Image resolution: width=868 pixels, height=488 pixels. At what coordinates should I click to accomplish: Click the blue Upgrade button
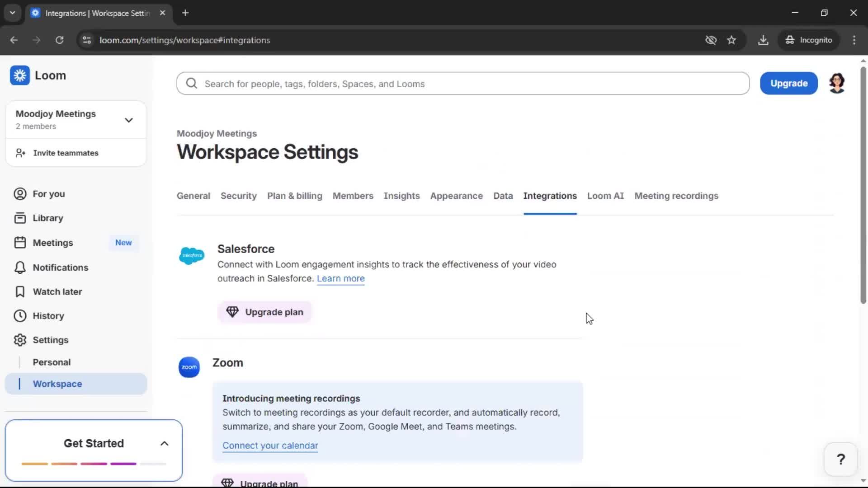(x=788, y=84)
